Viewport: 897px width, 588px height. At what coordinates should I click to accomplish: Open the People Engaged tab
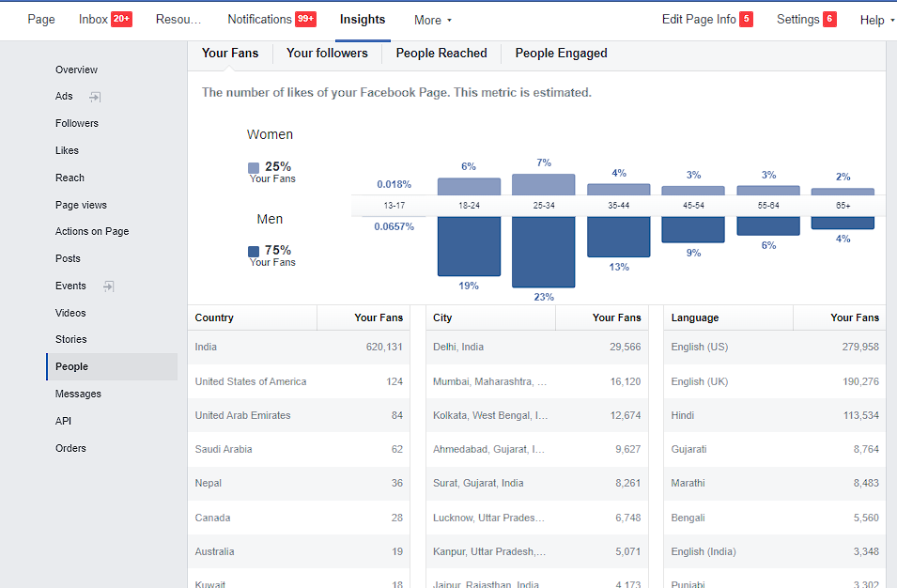[x=561, y=54]
